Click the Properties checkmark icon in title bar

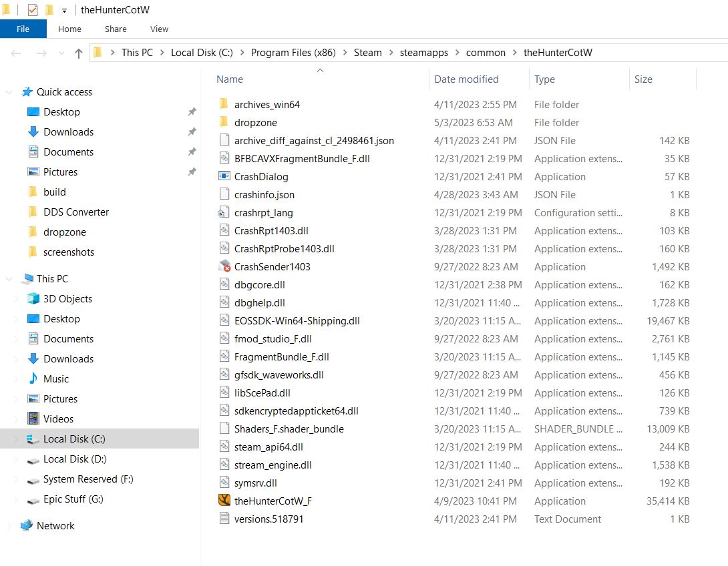click(33, 10)
